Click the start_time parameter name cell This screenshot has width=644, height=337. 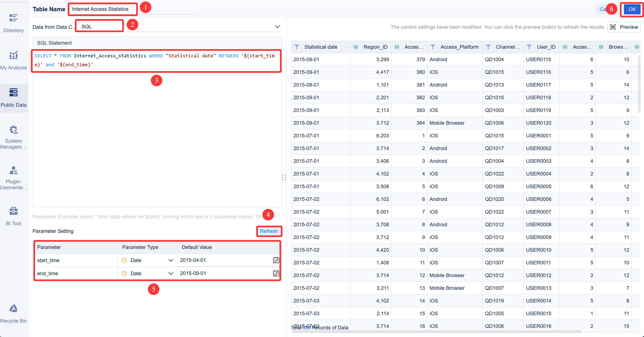76,260
